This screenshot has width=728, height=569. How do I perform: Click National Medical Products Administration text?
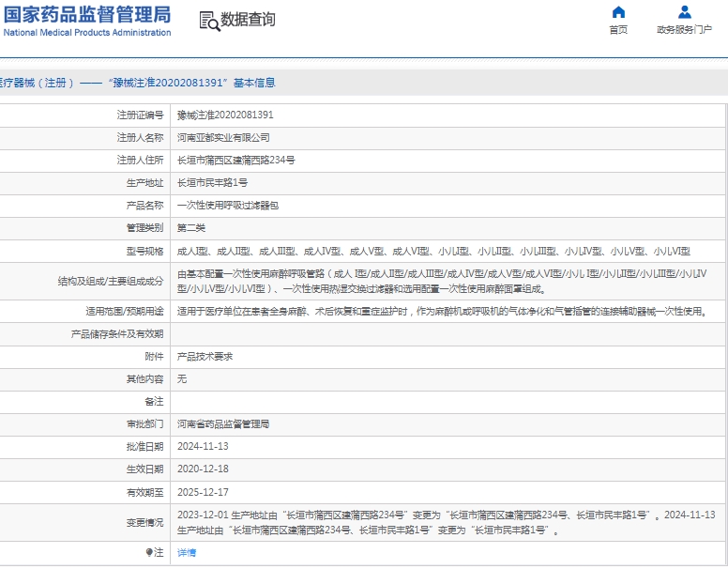[87, 33]
